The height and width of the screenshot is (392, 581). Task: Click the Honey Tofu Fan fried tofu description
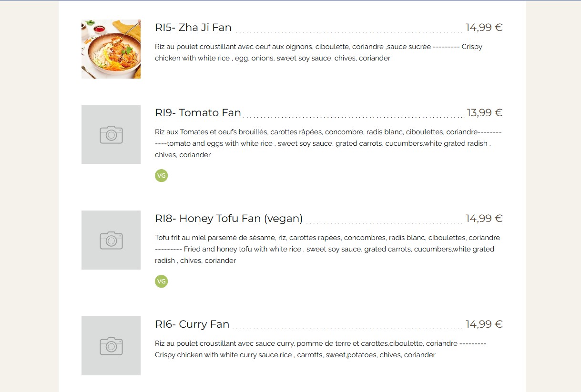pos(327,249)
